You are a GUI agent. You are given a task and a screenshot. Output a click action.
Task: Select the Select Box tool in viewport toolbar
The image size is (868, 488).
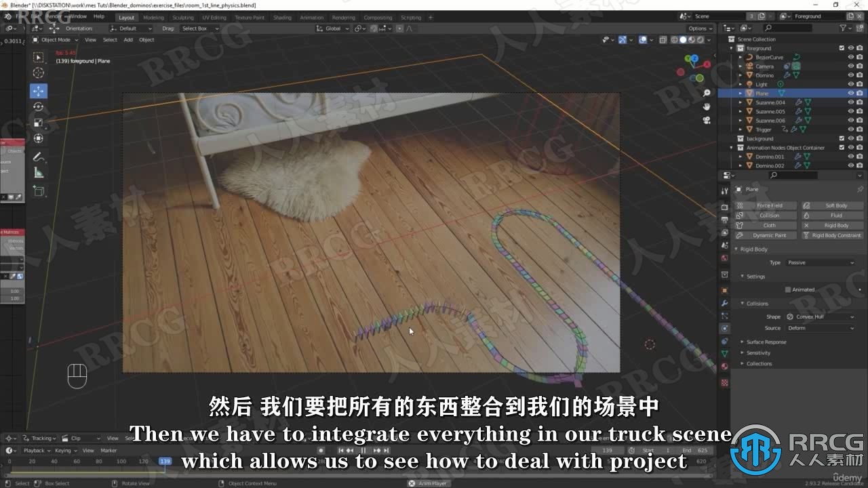38,57
